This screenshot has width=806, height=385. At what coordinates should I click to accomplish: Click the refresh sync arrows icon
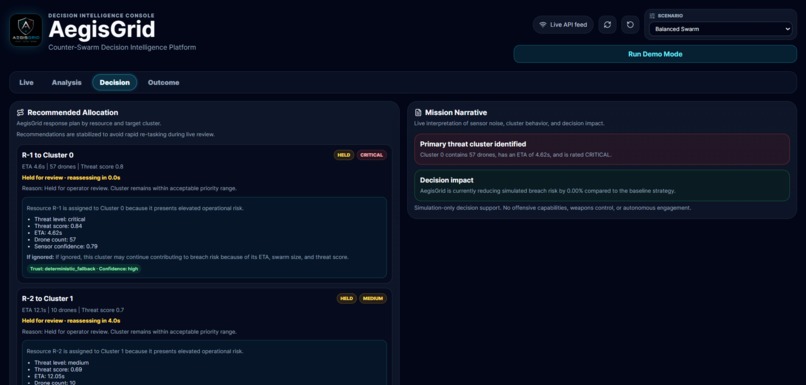[x=607, y=25]
